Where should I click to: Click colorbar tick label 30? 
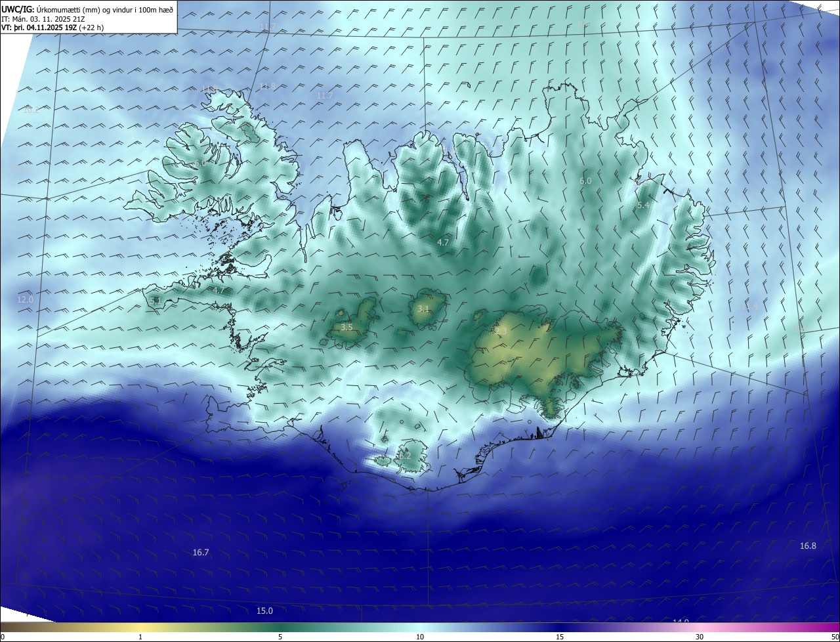[x=700, y=637]
